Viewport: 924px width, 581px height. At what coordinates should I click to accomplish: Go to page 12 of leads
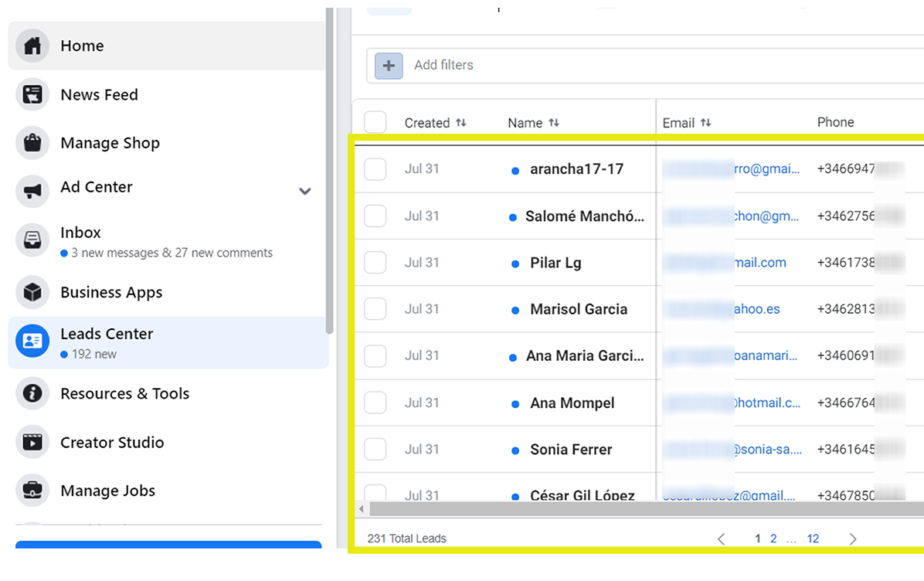pos(813,539)
